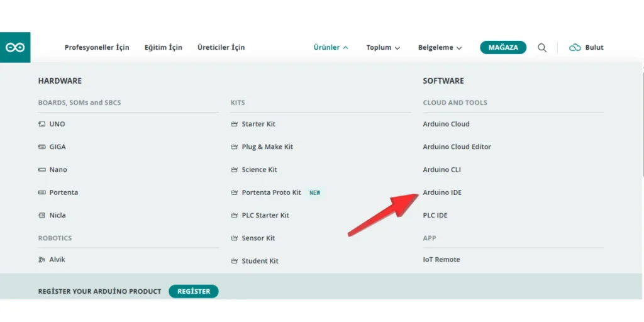644x322 pixels.
Task: Open Arduino Cloud link
Action: coord(446,124)
